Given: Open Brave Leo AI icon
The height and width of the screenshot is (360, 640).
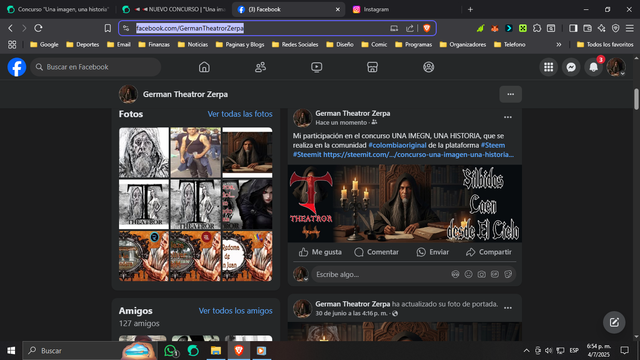Looking at the screenshot, I should click(602, 28).
